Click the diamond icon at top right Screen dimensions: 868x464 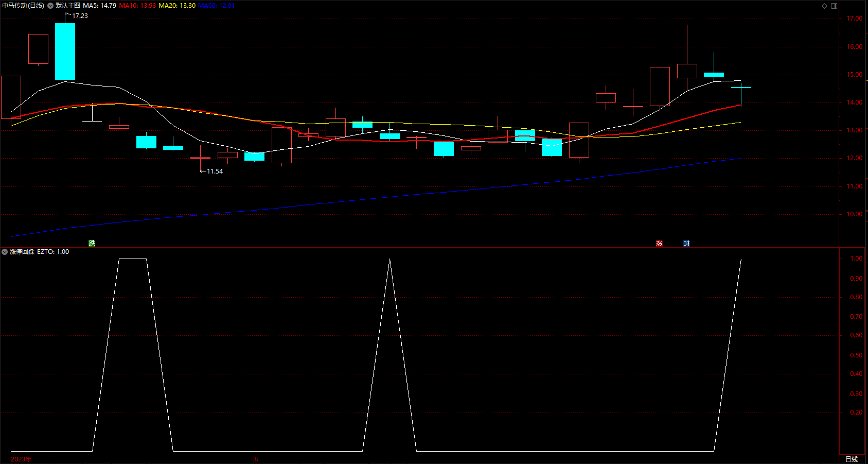(824, 6)
